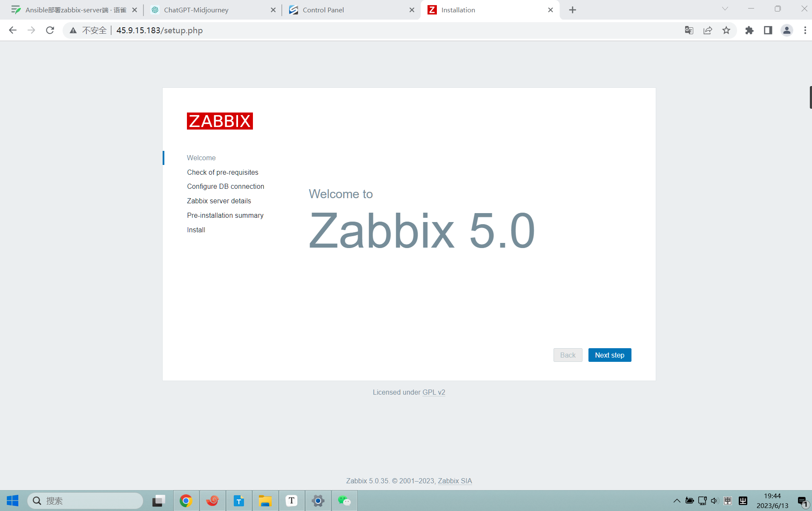Click the network tray icon

[x=702, y=501]
